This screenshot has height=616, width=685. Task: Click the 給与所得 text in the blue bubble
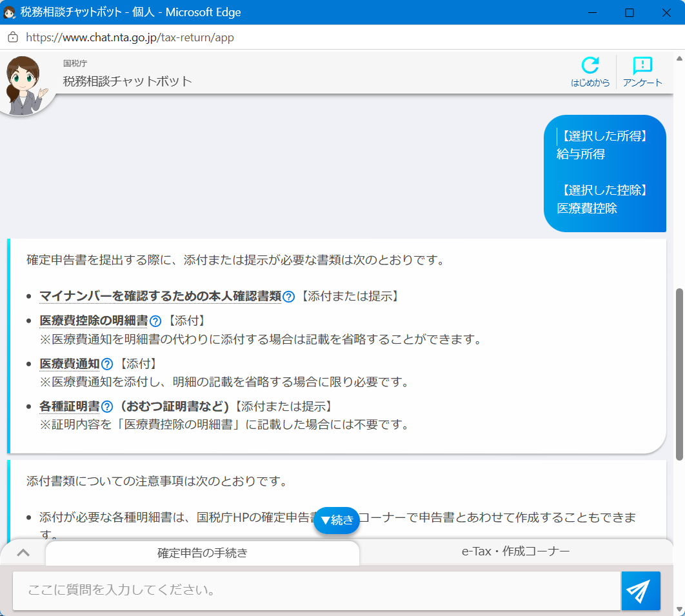pos(581,154)
